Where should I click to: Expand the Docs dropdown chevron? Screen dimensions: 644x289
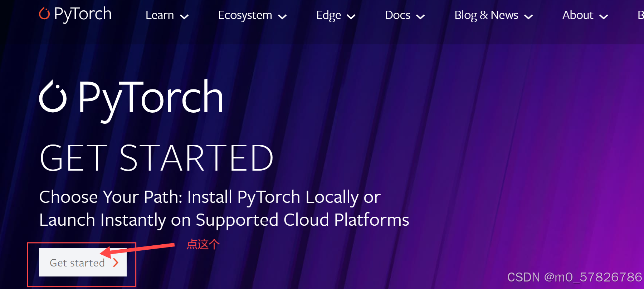click(420, 16)
